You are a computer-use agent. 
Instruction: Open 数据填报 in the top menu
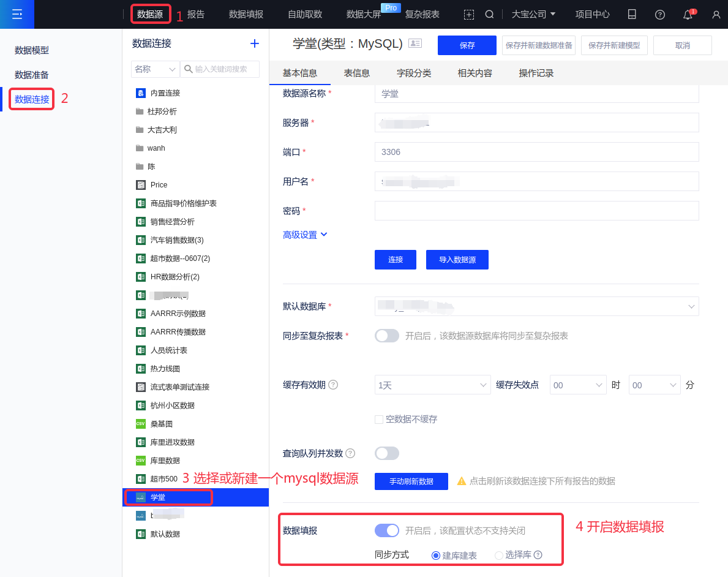[246, 14]
